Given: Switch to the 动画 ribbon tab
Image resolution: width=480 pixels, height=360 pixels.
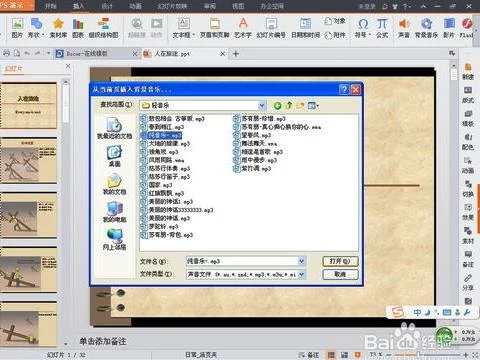Looking at the screenshot, I should (x=135, y=6).
